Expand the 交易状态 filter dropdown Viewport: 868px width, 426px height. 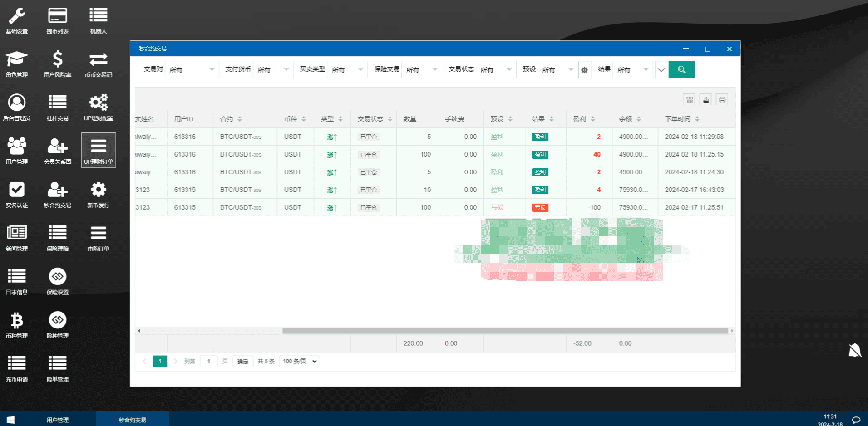pos(496,70)
